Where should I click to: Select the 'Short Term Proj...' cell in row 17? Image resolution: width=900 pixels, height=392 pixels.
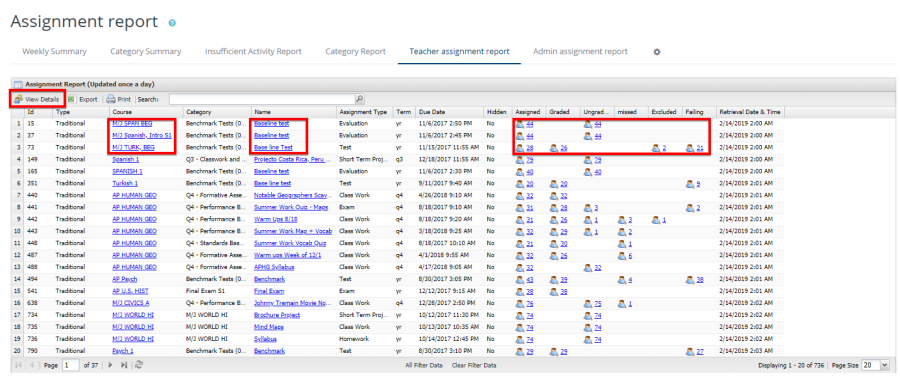[365, 315]
